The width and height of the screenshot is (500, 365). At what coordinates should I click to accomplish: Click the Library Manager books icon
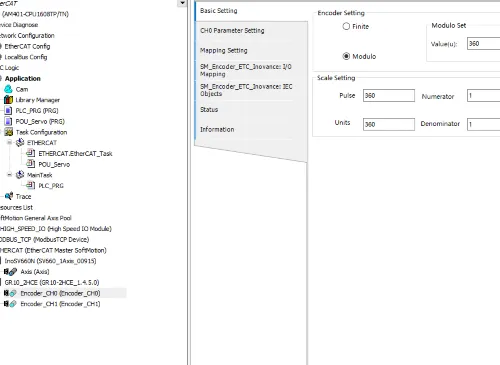[8, 100]
